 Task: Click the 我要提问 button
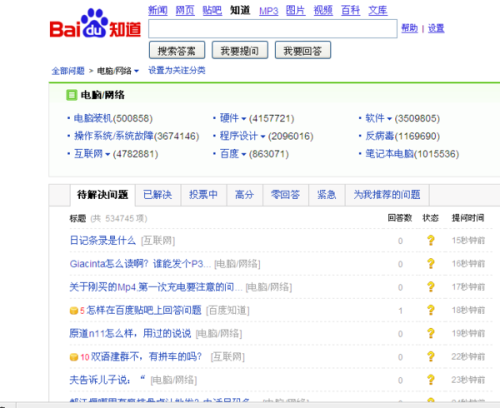coord(240,50)
